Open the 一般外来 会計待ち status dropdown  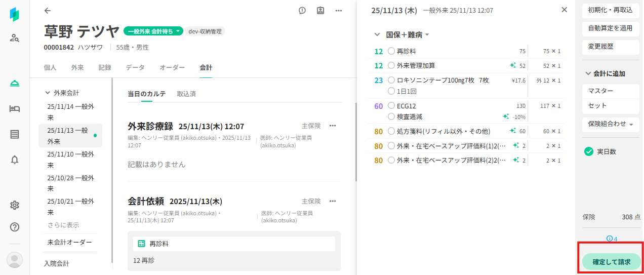point(154,31)
